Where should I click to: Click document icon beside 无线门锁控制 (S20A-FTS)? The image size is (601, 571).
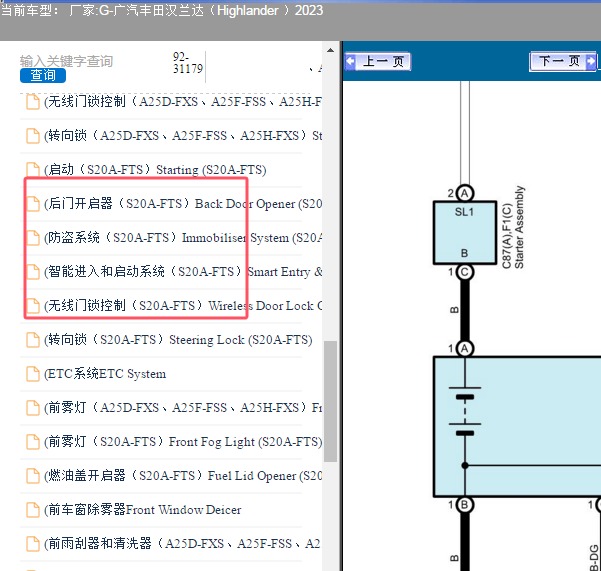pyautogui.click(x=33, y=306)
